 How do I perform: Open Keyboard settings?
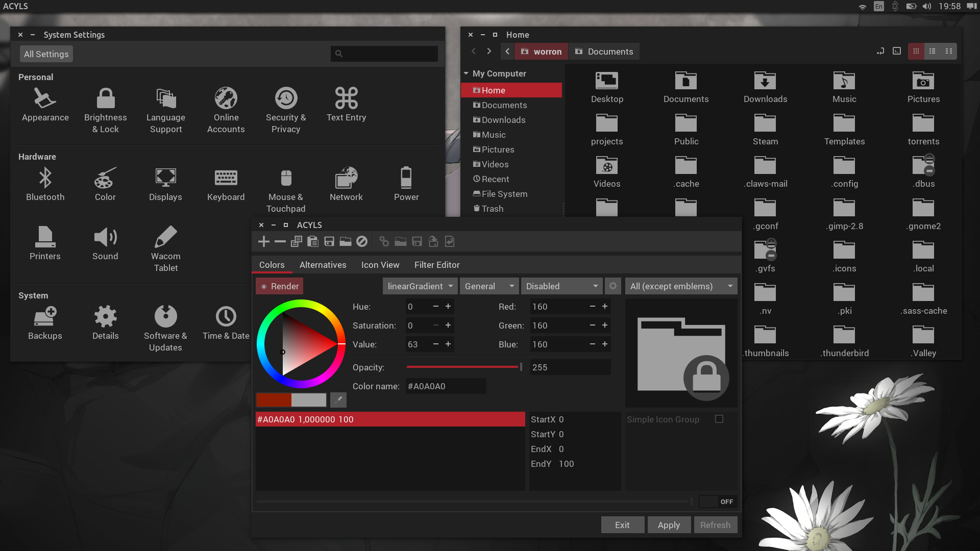[x=226, y=185]
